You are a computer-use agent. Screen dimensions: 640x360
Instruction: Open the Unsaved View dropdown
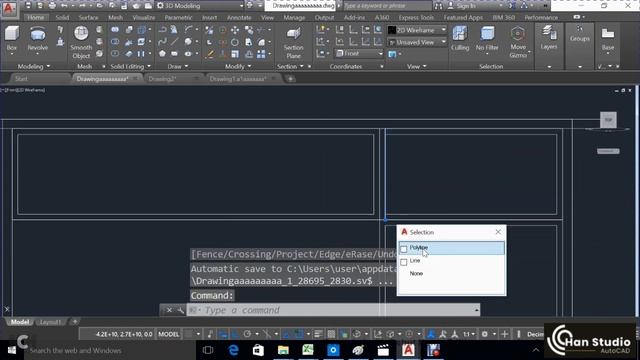coord(417,42)
